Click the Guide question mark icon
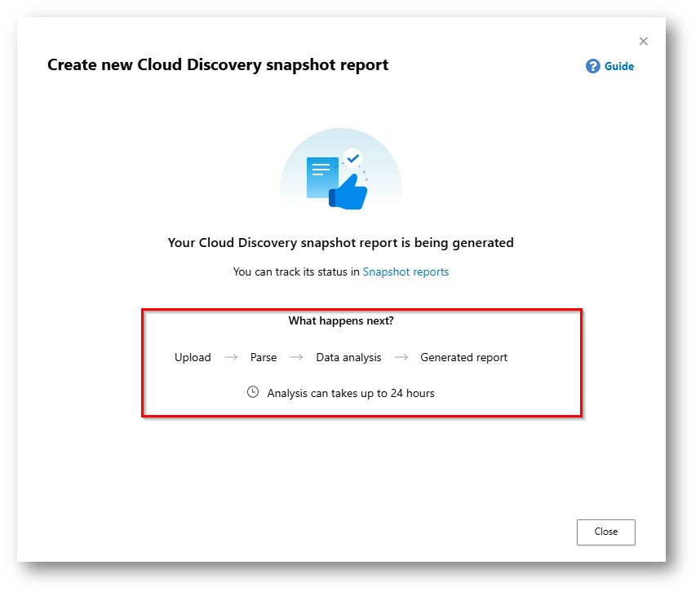This screenshot has height=596, width=700. [x=593, y=66]
